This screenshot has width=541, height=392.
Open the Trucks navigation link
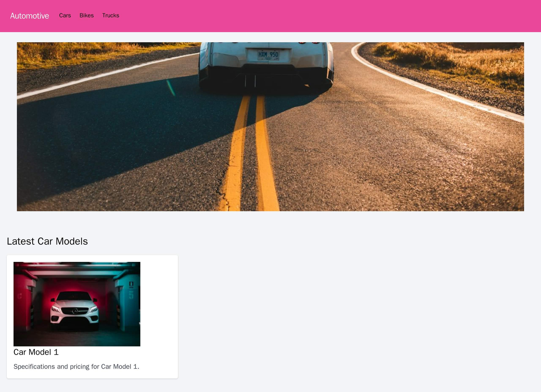coord(110,16)
